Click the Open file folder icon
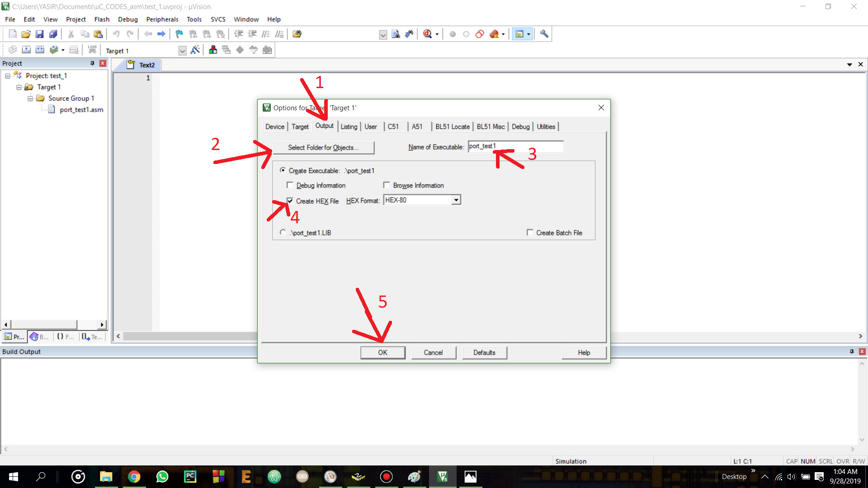 click(26, 34)
